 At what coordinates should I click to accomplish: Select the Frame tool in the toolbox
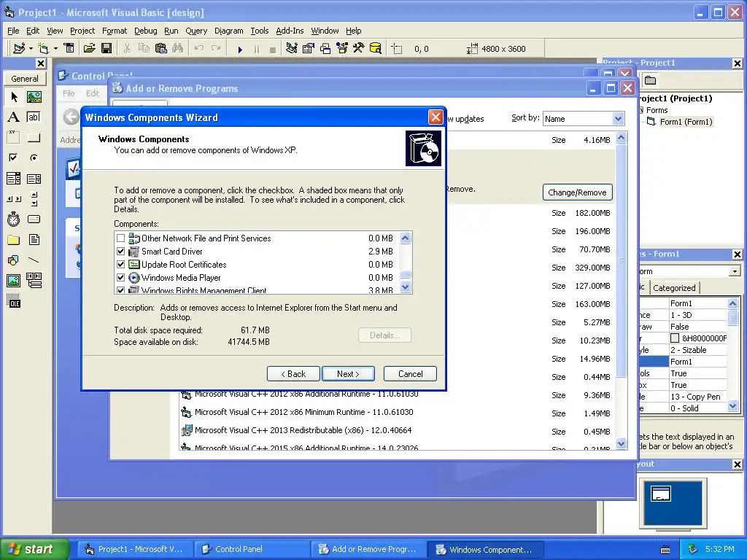(x=14, y=138)
